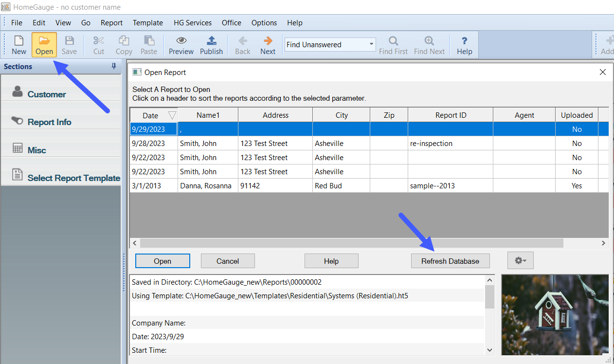Viewport: 614px width, 364px height.
Task: Create a new report with the New icon
Action: pyautogui.click(x=18, y=45)
